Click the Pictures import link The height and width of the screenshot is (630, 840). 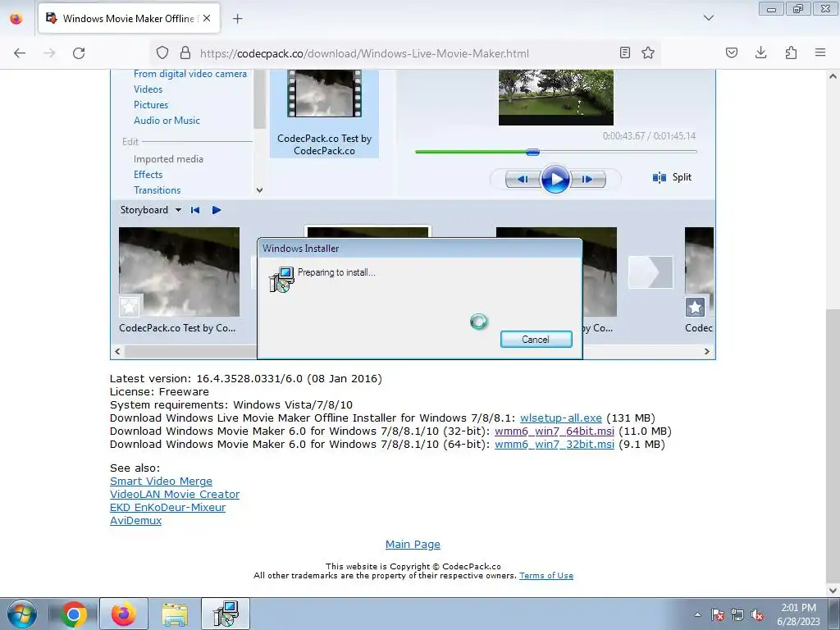151,105
